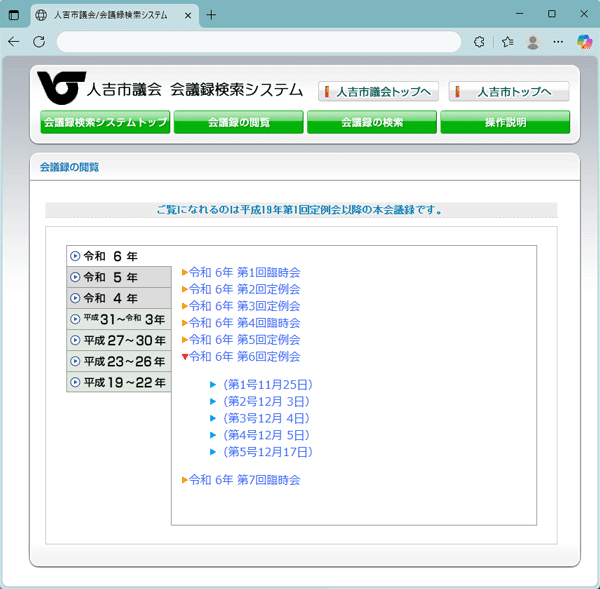
Task: Open browser settings and more menu
Action: tap(558, 42)
